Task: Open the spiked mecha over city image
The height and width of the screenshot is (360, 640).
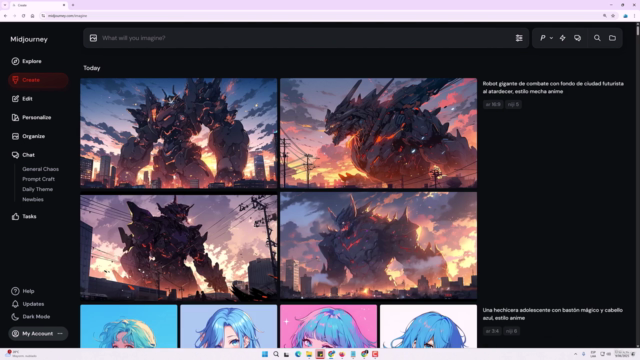Action: (378, 246)
